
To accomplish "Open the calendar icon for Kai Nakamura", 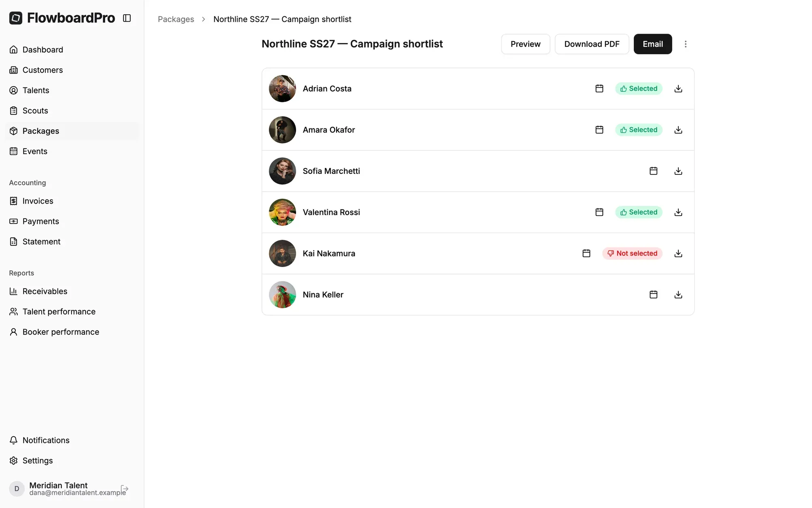I will click(x=586, y=253).
